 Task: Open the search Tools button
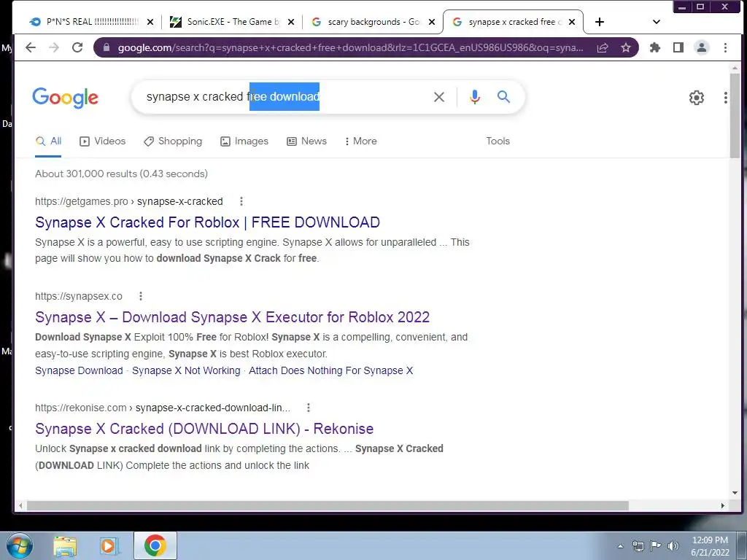[498, 141]
